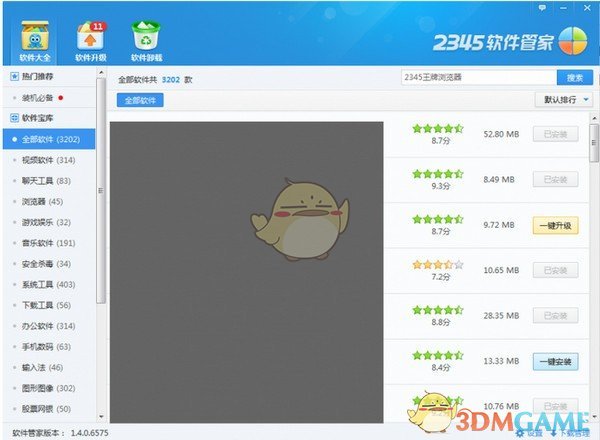Select 手机数码 (63) category
Viewport: 600px width, 440px height.
click(x=49, y=347)
